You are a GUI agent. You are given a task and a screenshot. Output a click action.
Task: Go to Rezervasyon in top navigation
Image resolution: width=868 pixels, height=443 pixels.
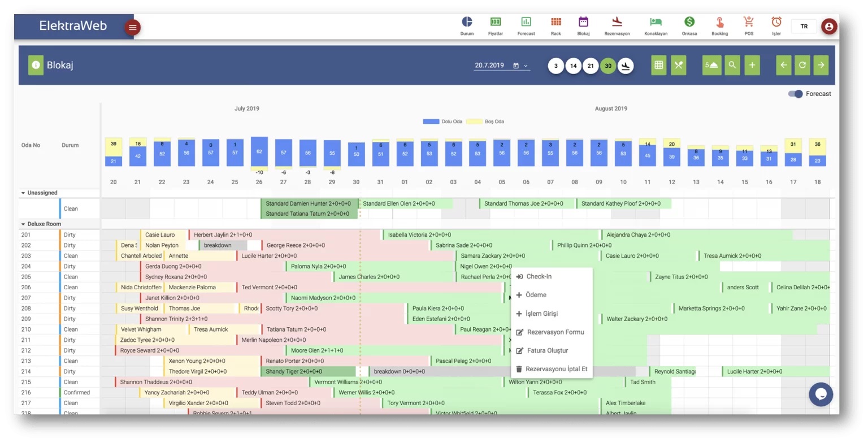pos(617,23)
